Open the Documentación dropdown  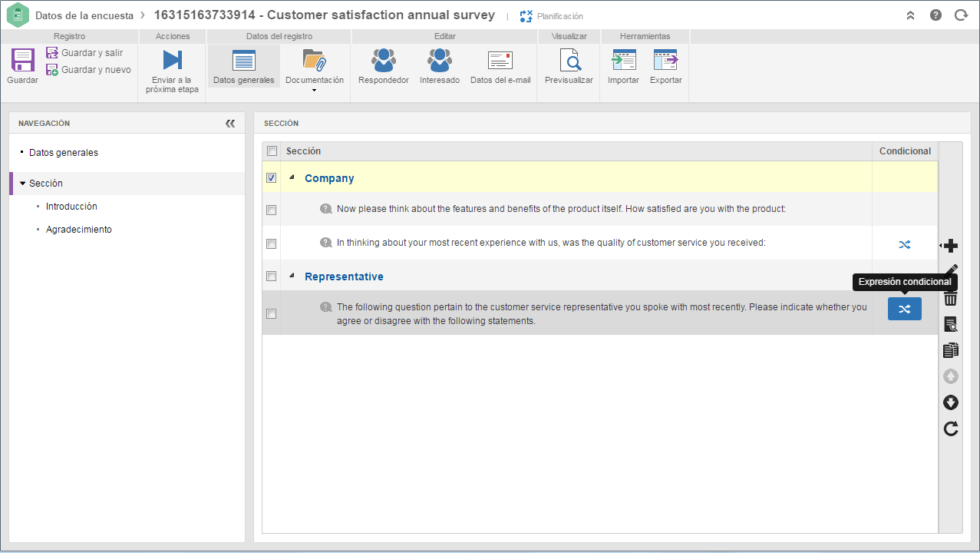(x=314, y=70)
